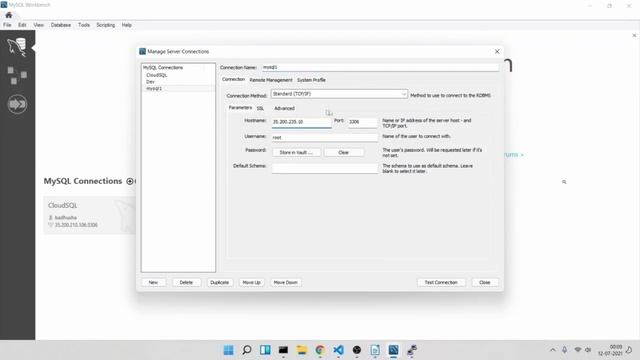This screenshot has width=640, height=360.
Task: Click the microphone tray icon
Action: pyautogui.click(x=564, y=350)
